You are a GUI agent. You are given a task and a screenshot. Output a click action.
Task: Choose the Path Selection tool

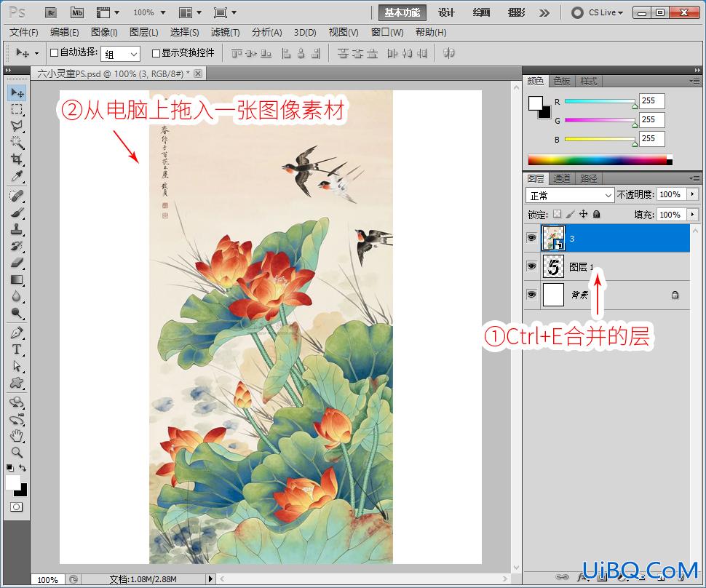17,366
